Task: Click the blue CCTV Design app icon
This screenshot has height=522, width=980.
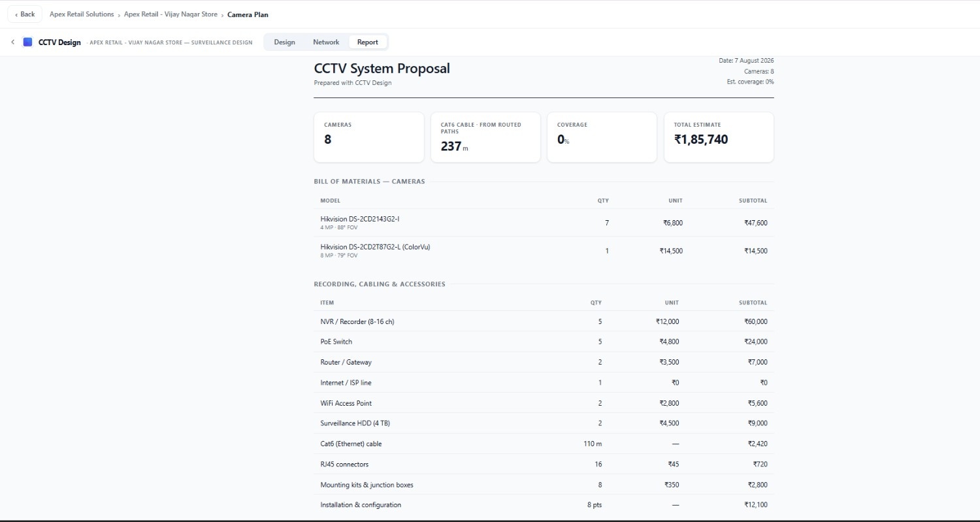Action: point(27,42)
